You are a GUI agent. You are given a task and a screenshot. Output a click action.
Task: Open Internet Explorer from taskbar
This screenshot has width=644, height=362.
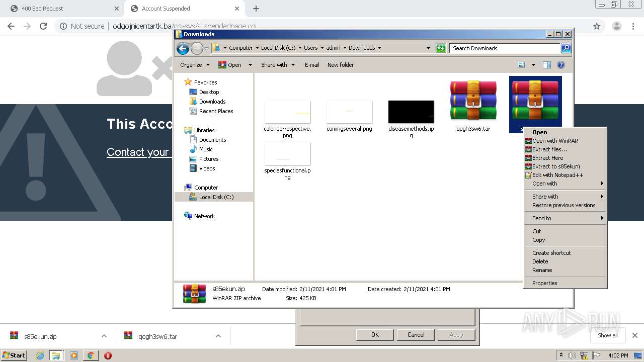(x=40, y=355)
